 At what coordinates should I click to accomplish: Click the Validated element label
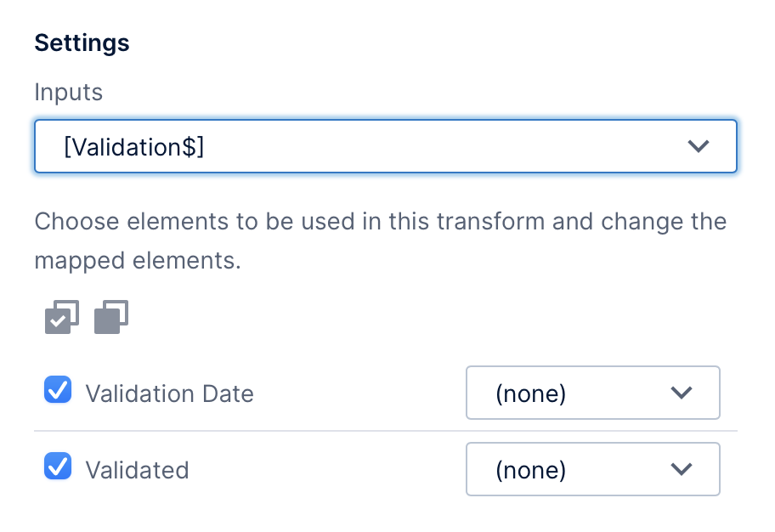point(138,470)
